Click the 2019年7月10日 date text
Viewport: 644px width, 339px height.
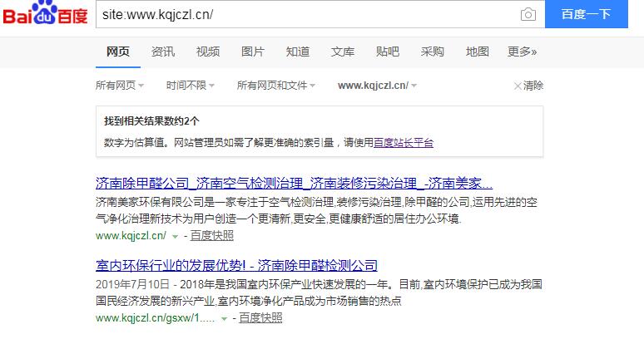click(132, 284)
